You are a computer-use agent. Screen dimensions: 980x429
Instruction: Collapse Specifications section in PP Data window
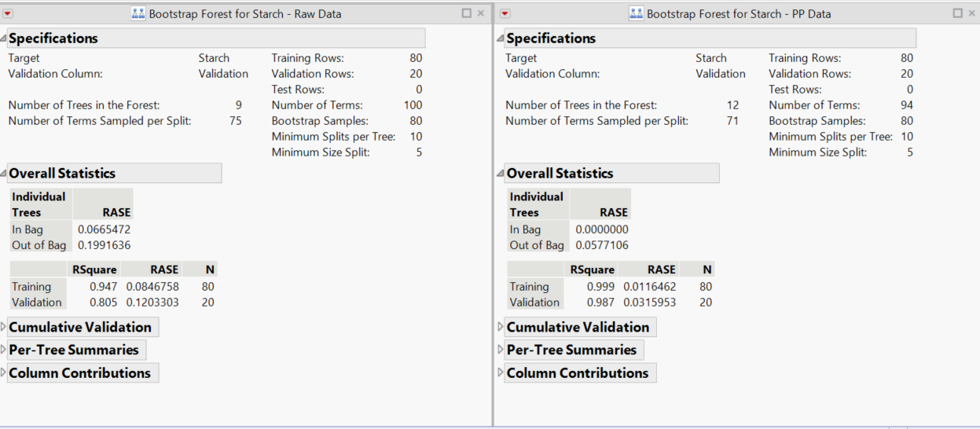(501, 38)
